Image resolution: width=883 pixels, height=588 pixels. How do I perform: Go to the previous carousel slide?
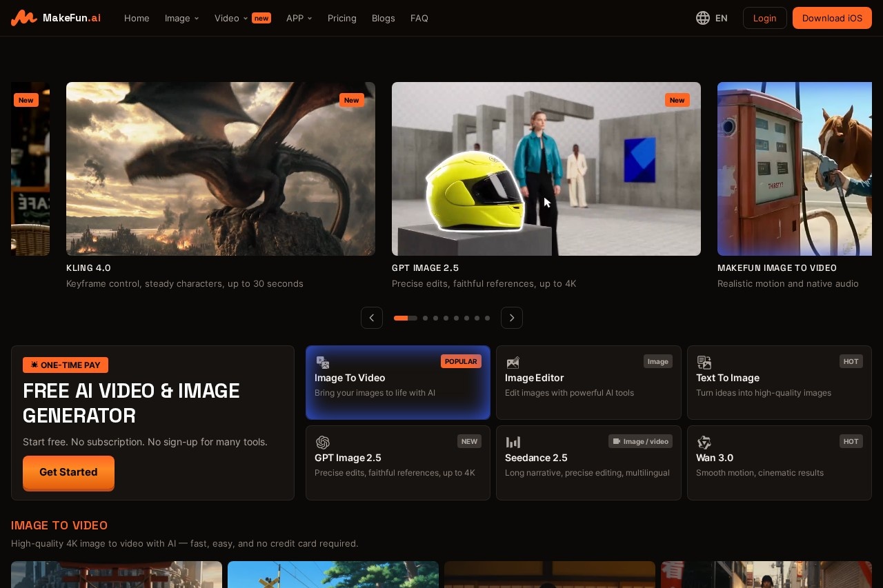click(372, 318)
